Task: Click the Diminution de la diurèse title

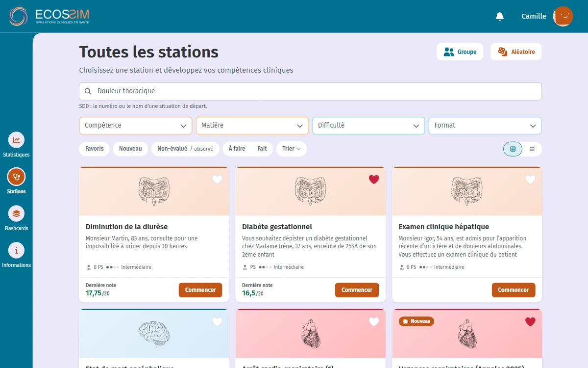Action: pos(126,227)
